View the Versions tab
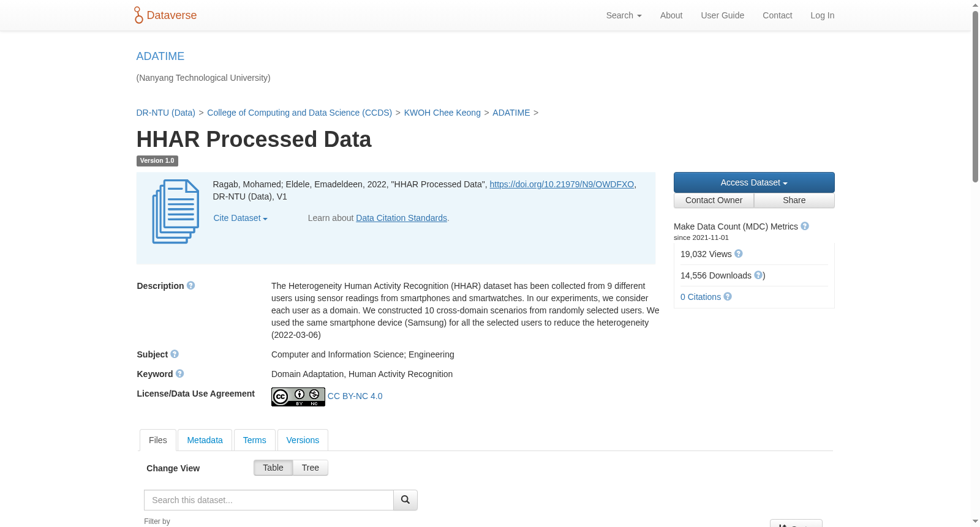 [303, 440]
